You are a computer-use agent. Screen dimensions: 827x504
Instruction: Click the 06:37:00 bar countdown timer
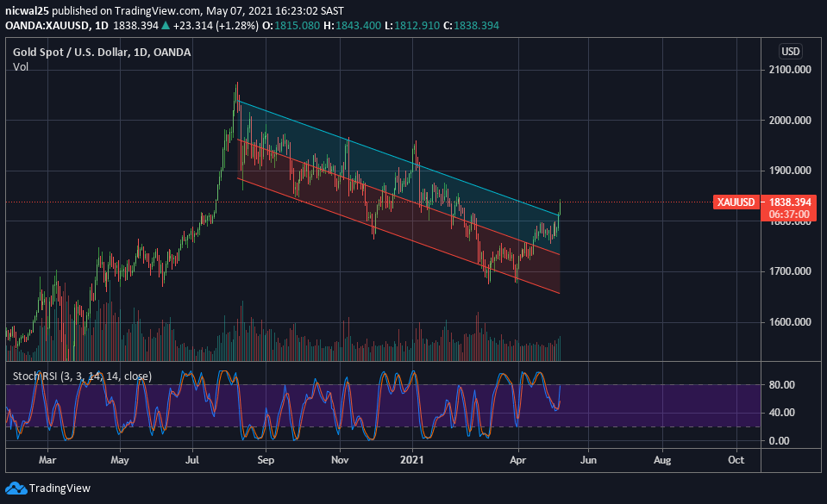tap(789, 215)
